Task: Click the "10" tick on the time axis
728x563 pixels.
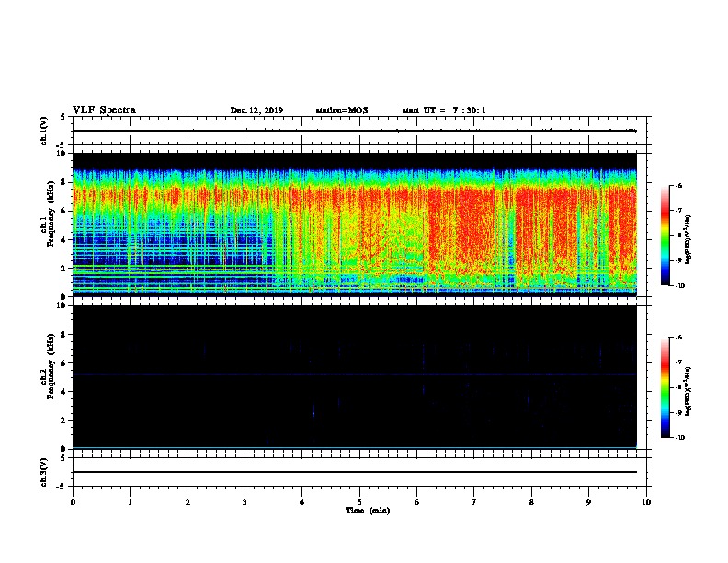Action: (646, 501)
